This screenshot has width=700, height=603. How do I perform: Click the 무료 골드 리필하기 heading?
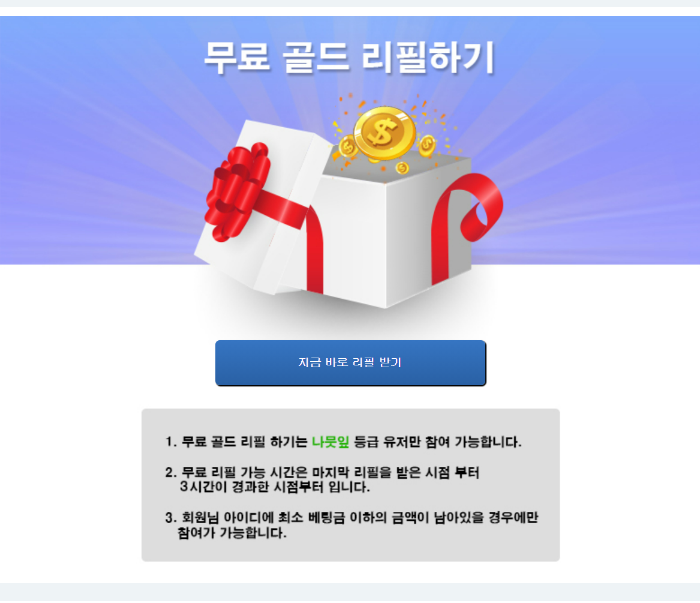350,57
